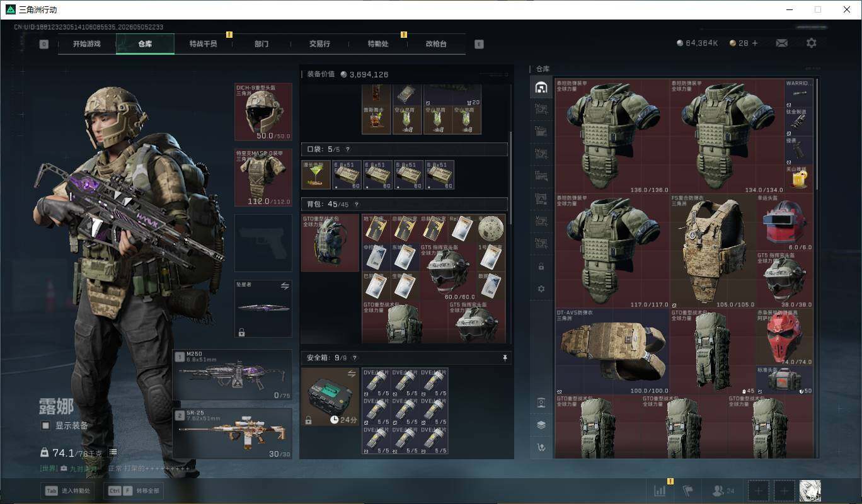This screenshot has width=862, height=504.
Task: Open settings gear in top-right corner
Action: tap(811, 43)
